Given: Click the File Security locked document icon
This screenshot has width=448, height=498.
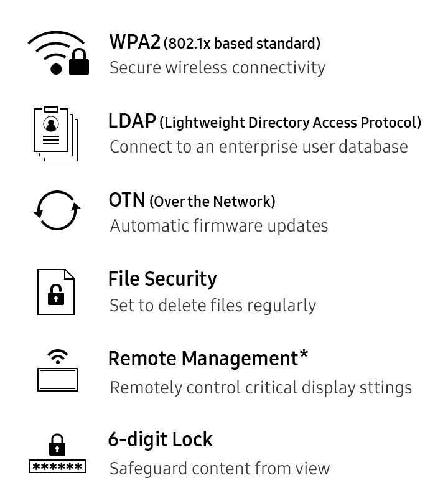Looking at the screenshot, I should coord(56,291).
